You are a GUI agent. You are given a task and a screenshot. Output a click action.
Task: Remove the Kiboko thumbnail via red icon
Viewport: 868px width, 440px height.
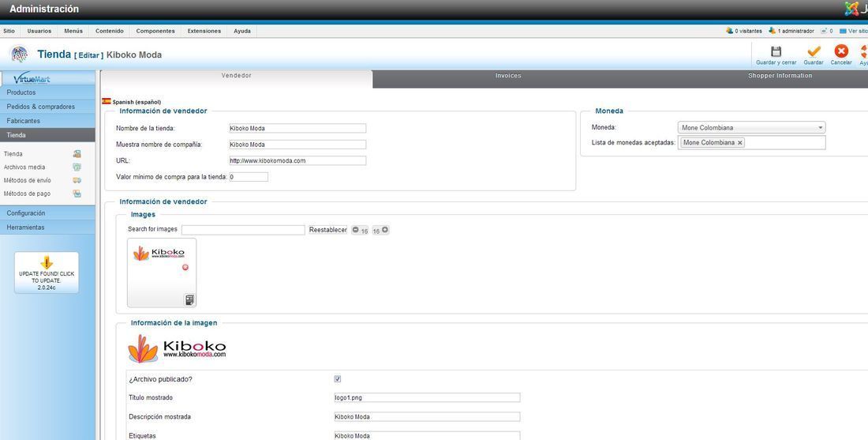(185, 267)
